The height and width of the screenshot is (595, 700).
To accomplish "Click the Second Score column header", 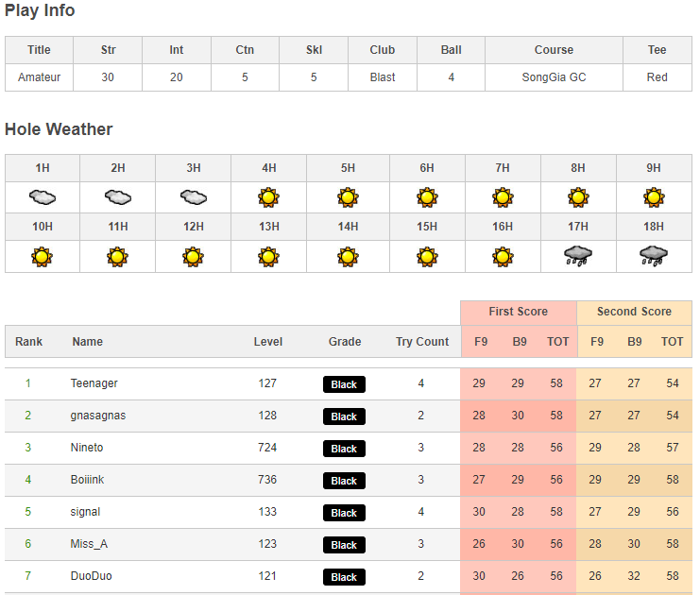I will (x=634, y=312).
